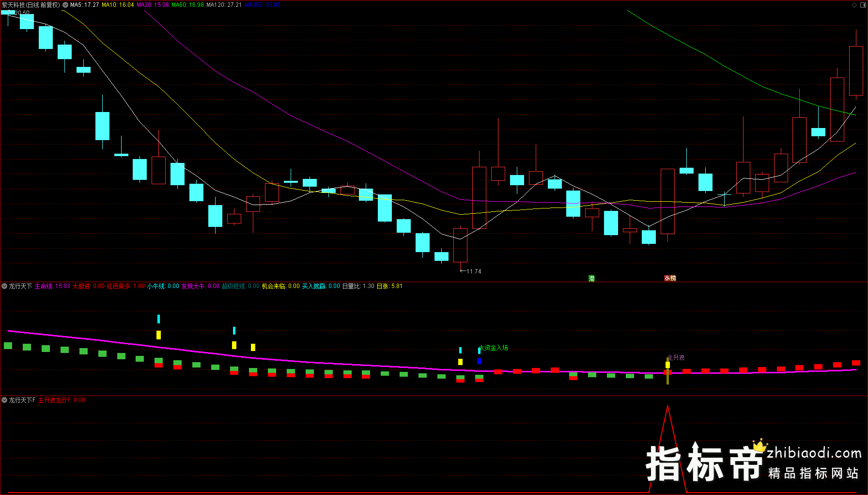Click the yellow signal block under 主升浪
This screenshot has width=868, height=495.
click(667, 365)
